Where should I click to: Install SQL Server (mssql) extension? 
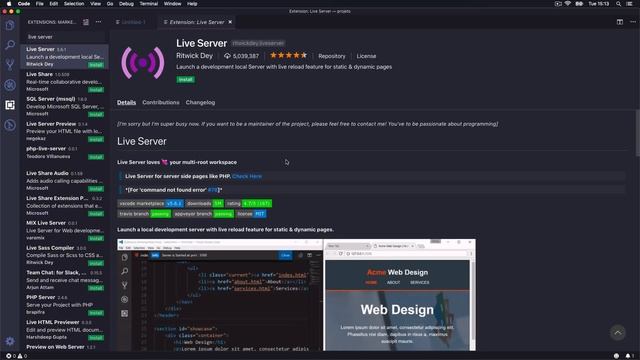tap(96, 114)
